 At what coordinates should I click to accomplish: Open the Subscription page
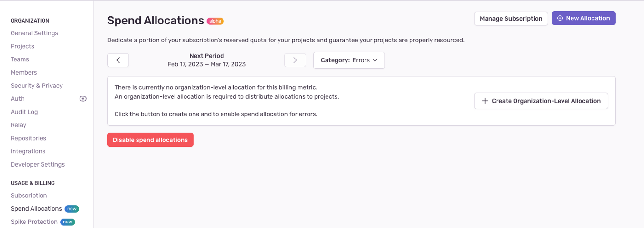coord(29,195)
